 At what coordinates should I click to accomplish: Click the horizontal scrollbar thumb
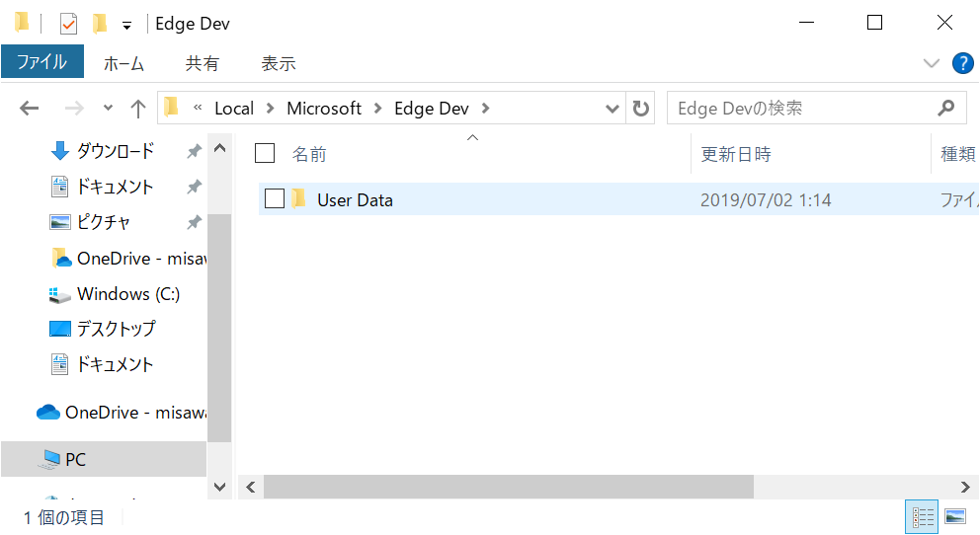(x=508, y=487)
